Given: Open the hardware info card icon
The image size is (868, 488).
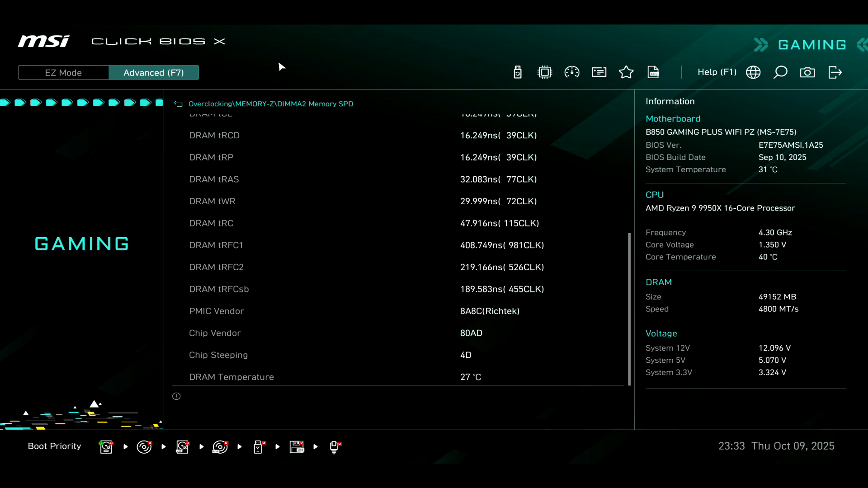Looking at the screenshot, I should (599, 72).
